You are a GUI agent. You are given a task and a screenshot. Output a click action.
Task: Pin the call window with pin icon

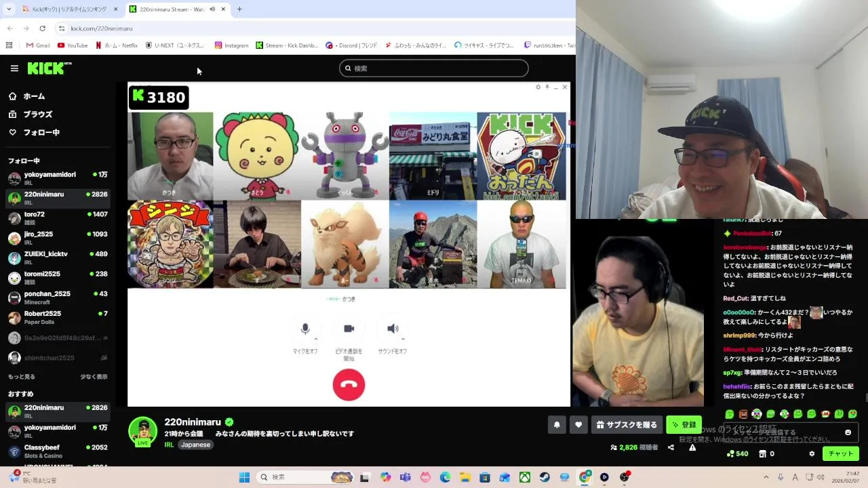[x=547, y=87]
